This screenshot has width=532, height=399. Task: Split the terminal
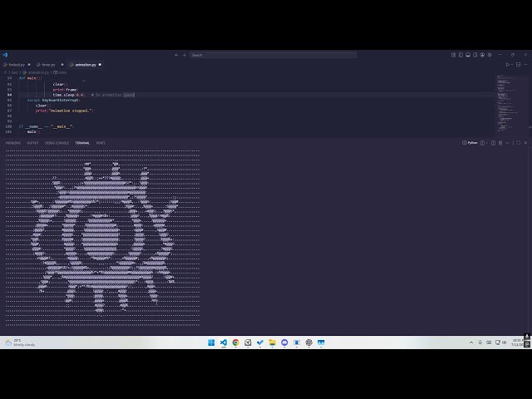pyautogui.click(x=493, y=143)
